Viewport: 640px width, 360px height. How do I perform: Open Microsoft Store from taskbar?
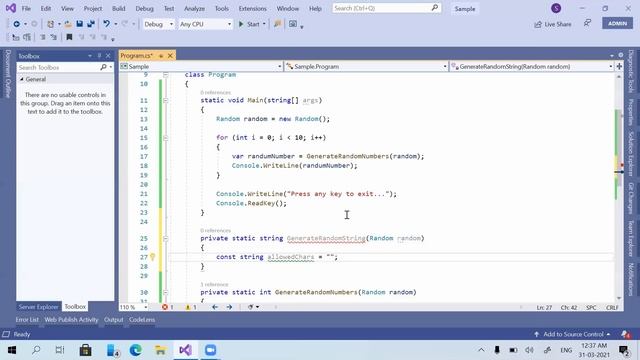pyautogui.click(x=85, y=350)
